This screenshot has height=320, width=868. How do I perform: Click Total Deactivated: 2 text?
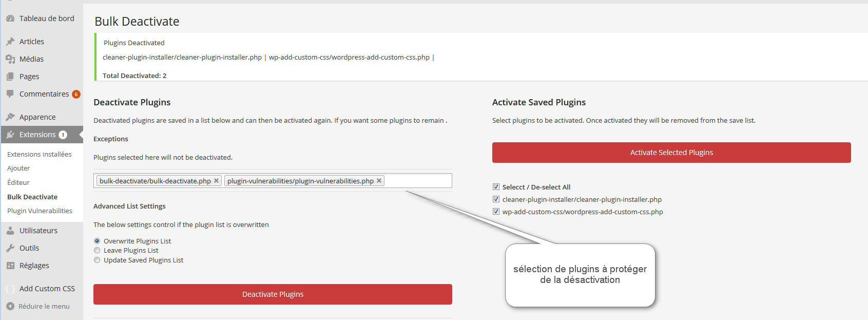click(x=134, y=76)
